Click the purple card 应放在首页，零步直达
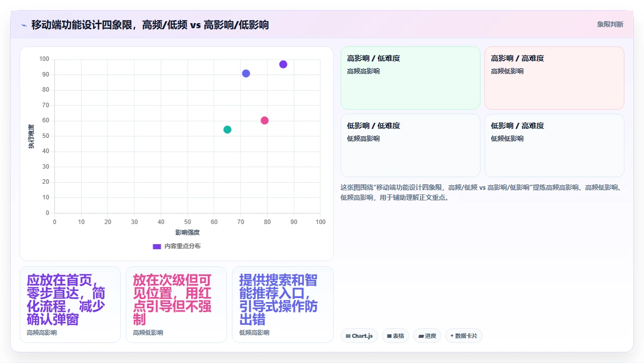The width and height of the screenshot is (644, 363). [70, 305]
